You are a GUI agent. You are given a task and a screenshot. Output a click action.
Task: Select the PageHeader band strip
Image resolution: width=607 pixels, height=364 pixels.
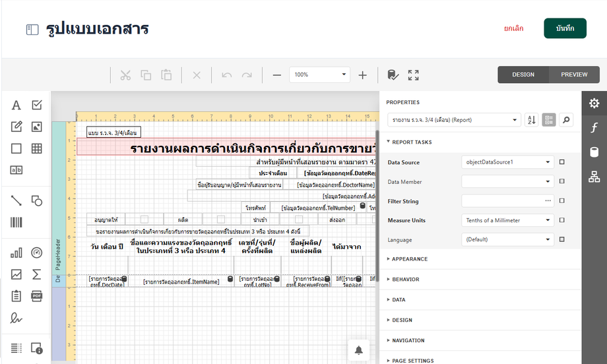(59, 198)
